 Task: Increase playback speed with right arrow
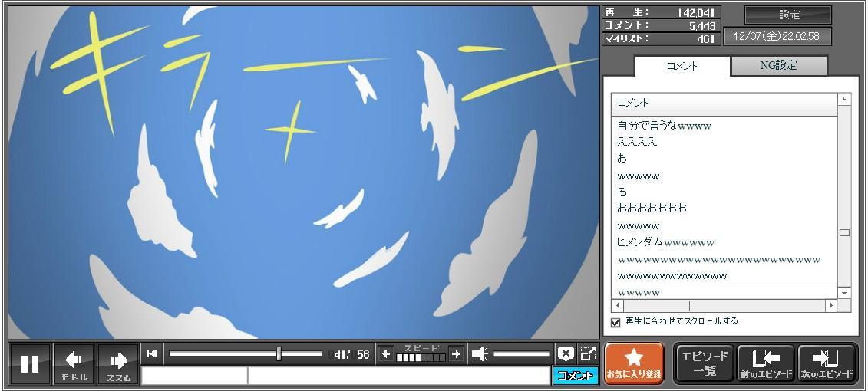pos(456,353)
